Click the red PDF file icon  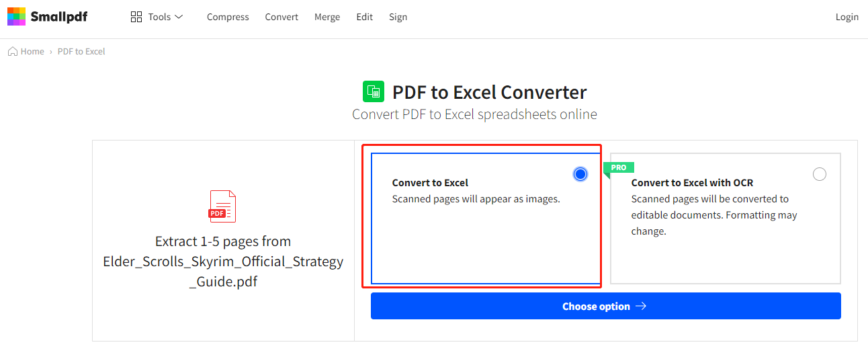point(222,206)
